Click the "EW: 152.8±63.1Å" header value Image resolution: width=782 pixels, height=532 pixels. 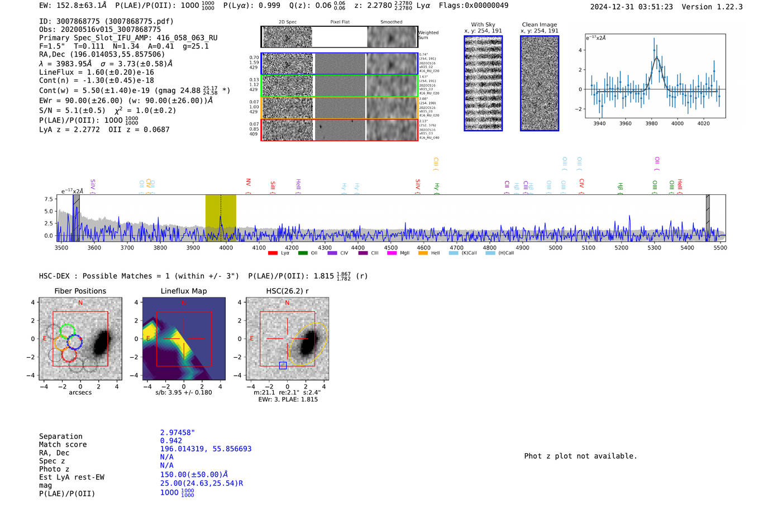[73, 6]
